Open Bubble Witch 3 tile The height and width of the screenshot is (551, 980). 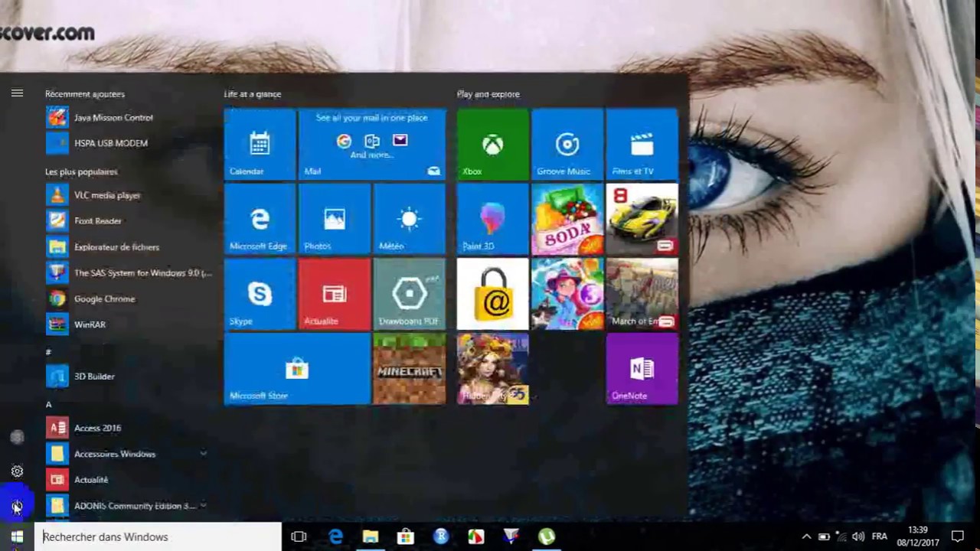pos(567,295)
